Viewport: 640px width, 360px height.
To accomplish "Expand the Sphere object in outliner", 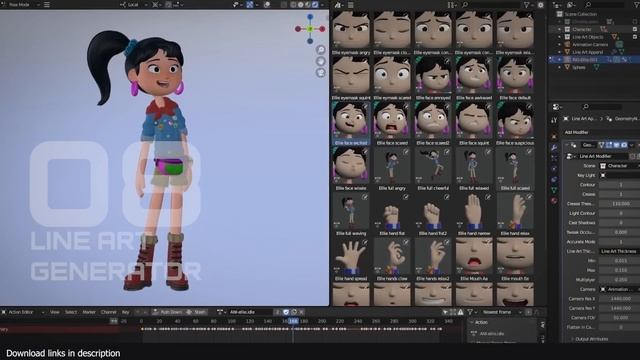I will pos(560,67).
